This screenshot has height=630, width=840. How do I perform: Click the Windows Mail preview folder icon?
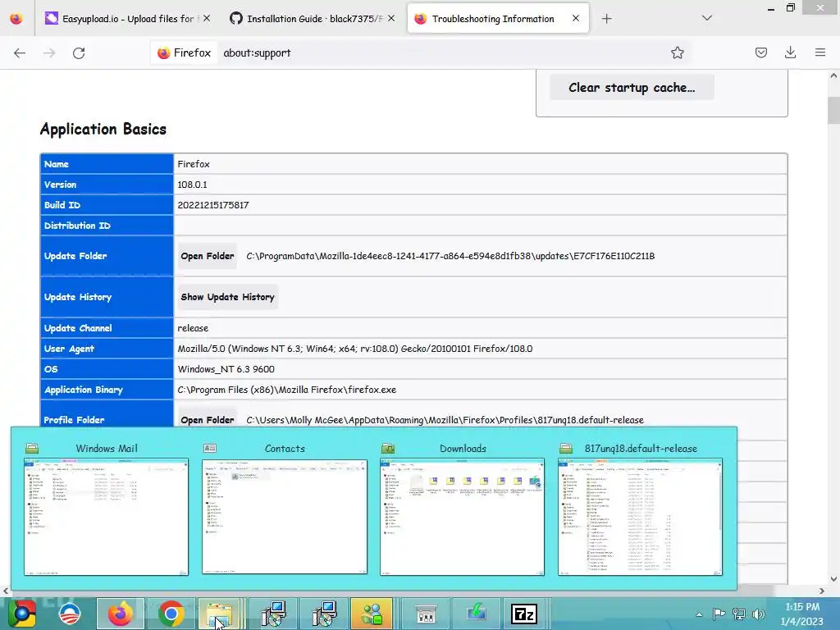coord(32,449)
